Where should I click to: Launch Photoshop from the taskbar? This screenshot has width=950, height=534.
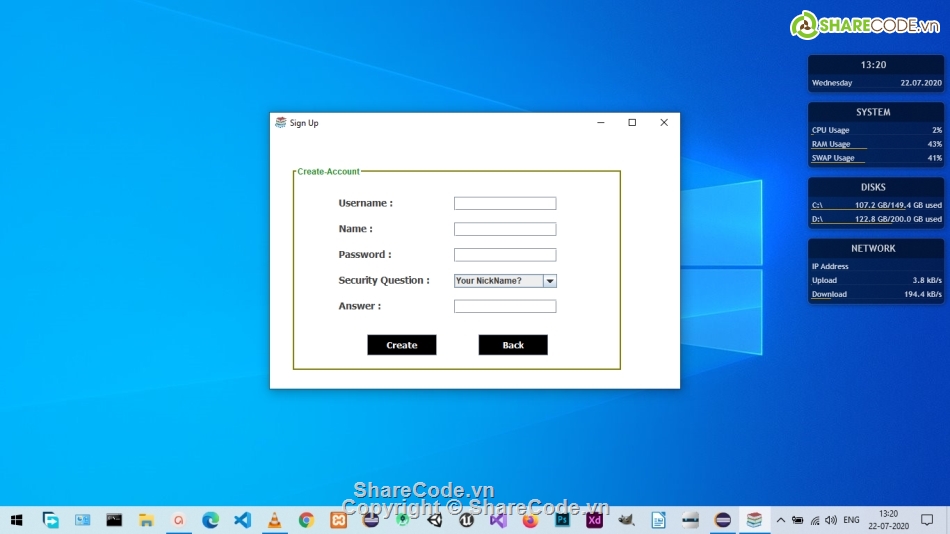[562, 520]
